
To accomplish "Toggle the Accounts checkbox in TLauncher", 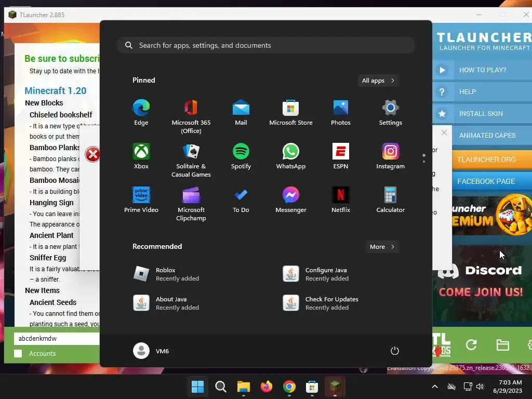I will (18, 353).
